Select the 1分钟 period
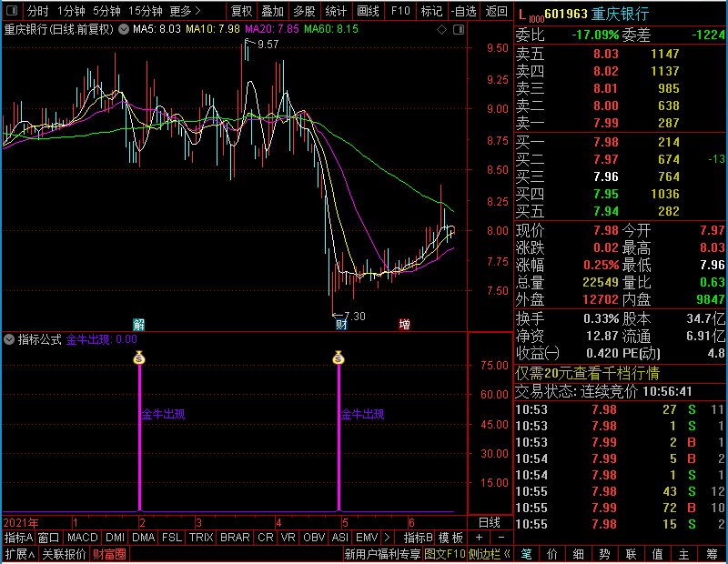Viewport: 728px width, 564px height. point(71,11)
